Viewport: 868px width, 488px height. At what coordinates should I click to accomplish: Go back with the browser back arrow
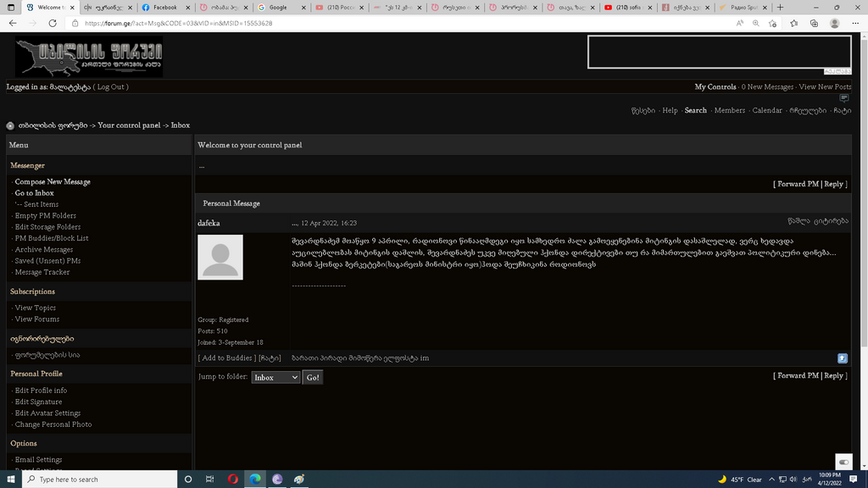13,23
